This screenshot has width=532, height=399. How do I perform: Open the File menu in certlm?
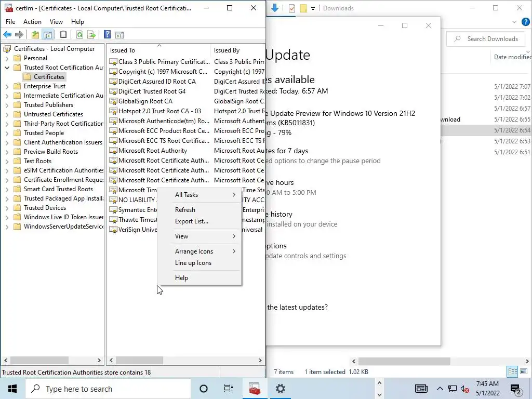tap(10, 22)
